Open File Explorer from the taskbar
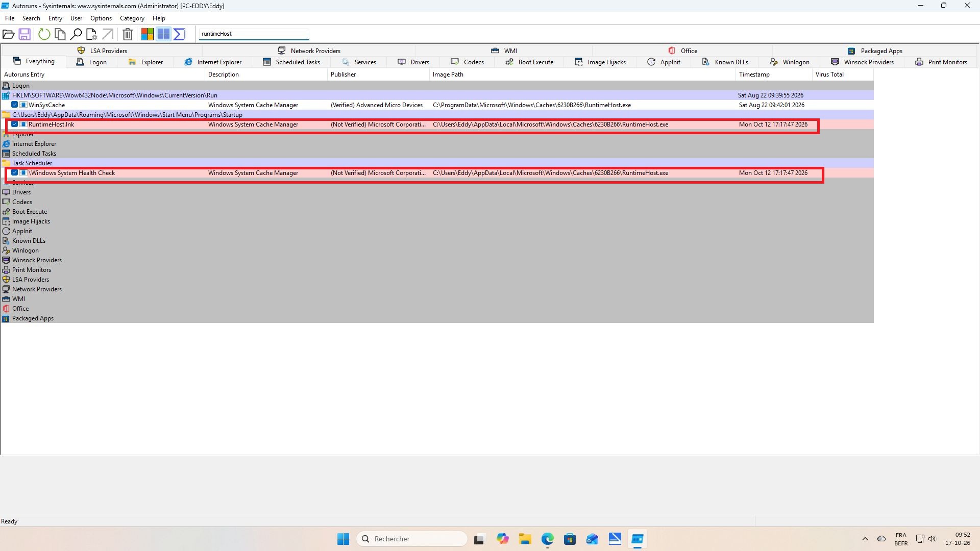 (525, 539)
